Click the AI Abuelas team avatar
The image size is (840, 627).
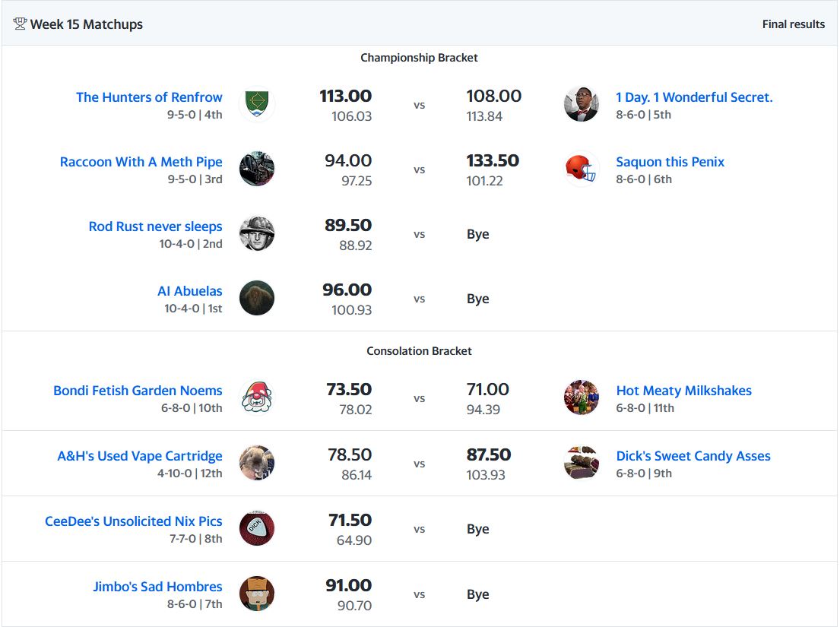click(257, 298)
